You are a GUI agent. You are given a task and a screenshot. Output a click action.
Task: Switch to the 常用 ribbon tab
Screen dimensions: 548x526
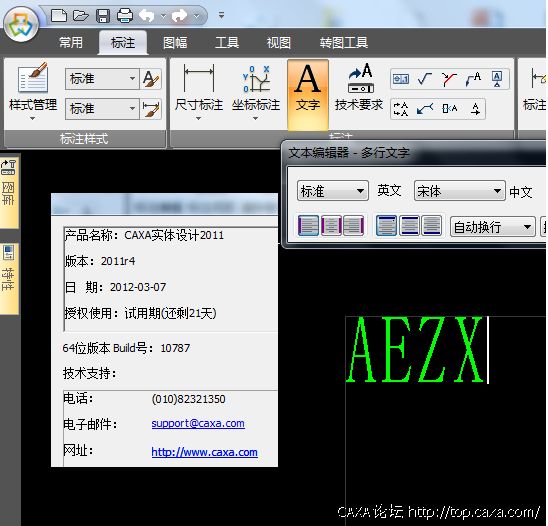click(x=71, y=43)
